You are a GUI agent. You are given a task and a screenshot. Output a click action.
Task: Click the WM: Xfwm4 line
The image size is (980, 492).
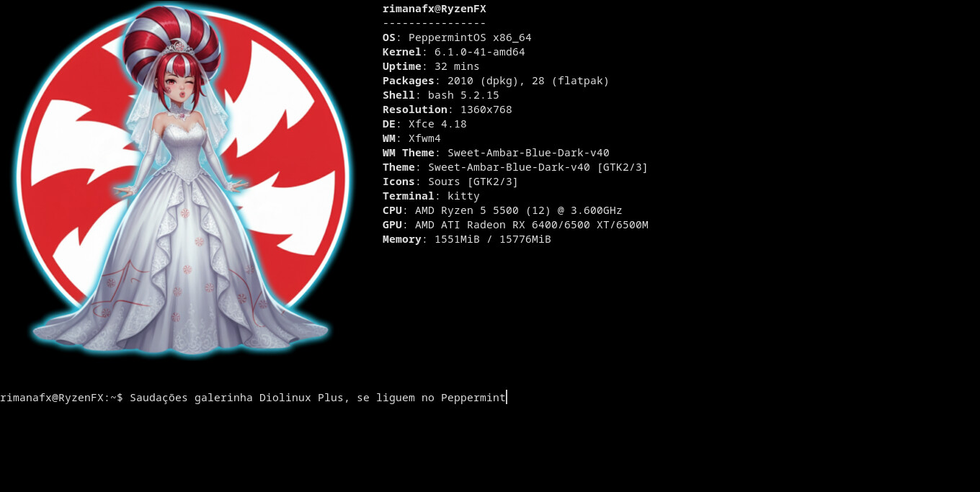tap(411, 138)
